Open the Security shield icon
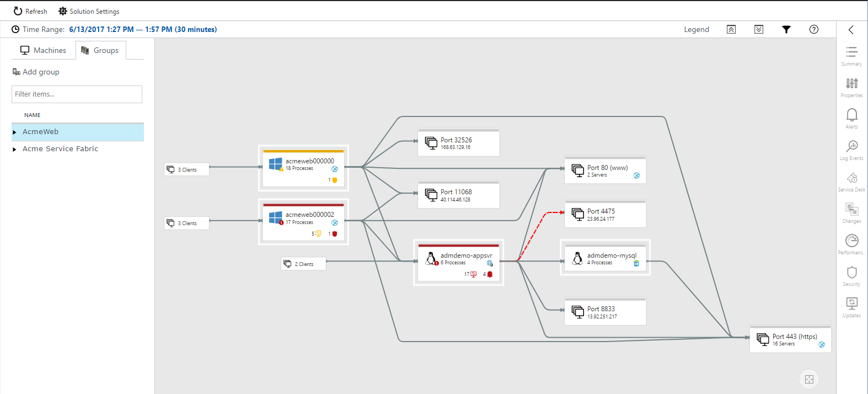This screenshot has width=868, height=394. (851, 273)
